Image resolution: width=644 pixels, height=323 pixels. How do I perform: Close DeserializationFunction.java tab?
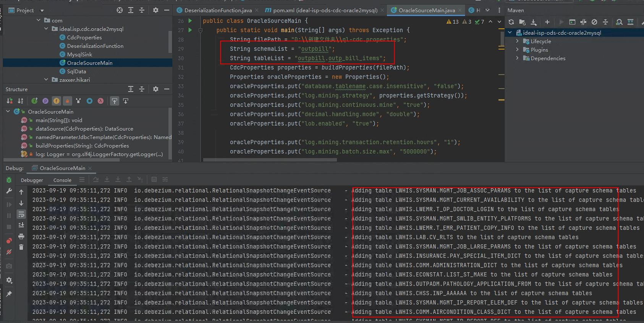[257, 10]
